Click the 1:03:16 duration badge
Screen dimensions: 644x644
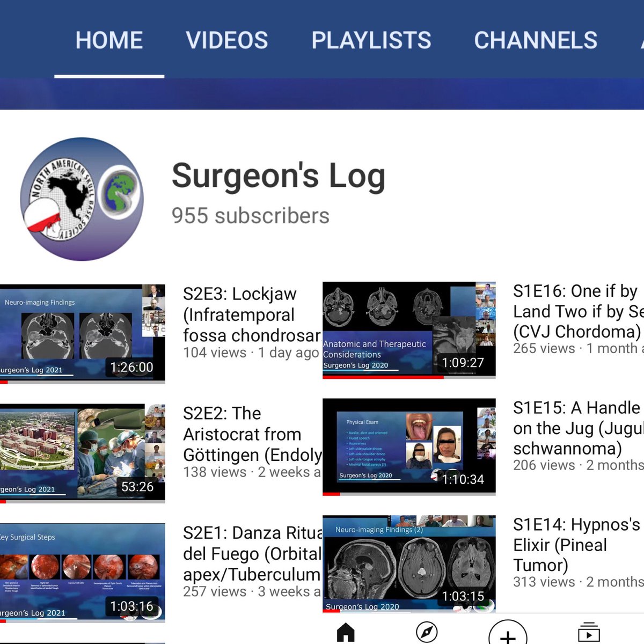(131, 606)
